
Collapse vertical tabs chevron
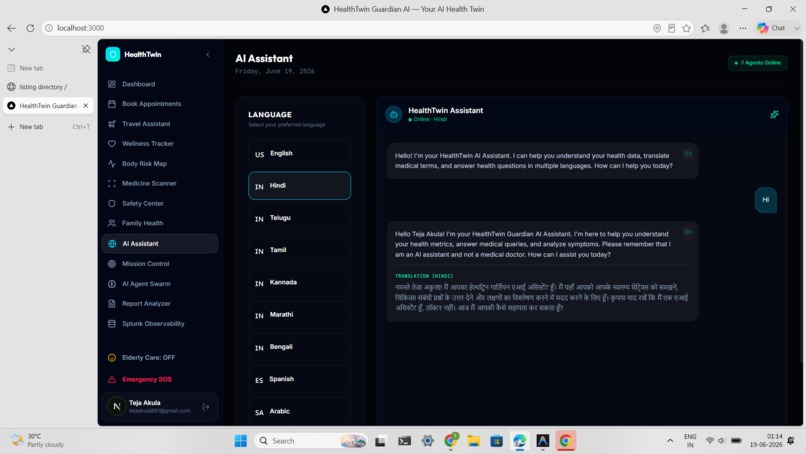11,49
